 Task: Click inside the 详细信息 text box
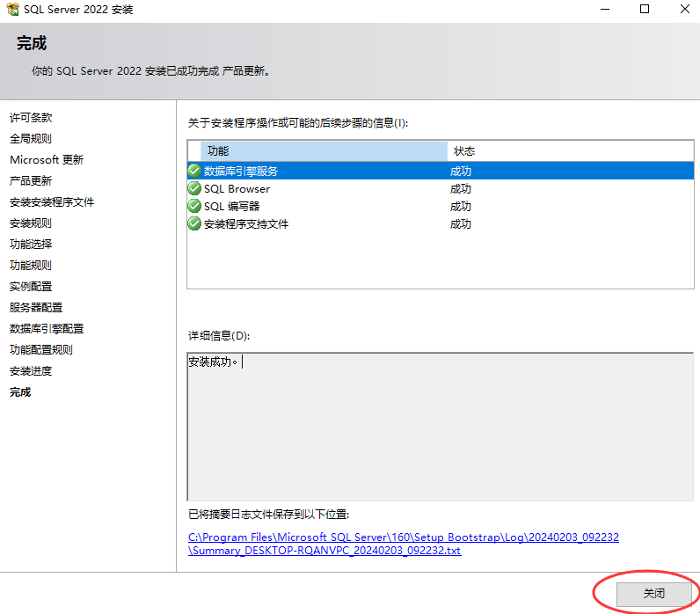click(441, 427)
